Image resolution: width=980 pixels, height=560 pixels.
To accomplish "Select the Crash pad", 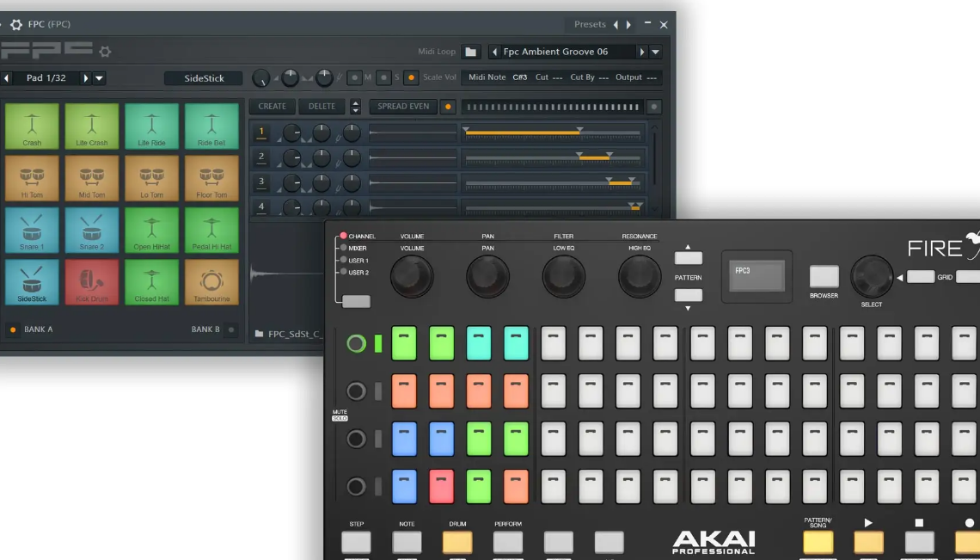I will pos(32,126).
